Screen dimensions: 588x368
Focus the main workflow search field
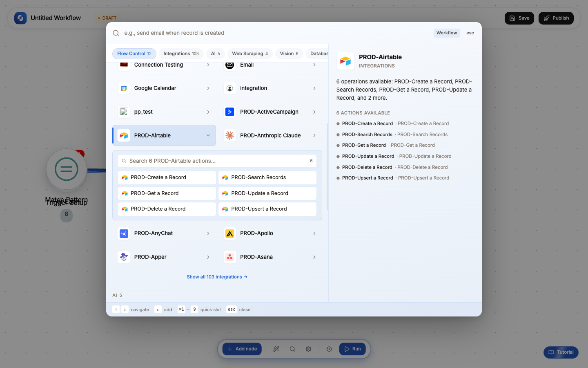click(x=276, y=33)
